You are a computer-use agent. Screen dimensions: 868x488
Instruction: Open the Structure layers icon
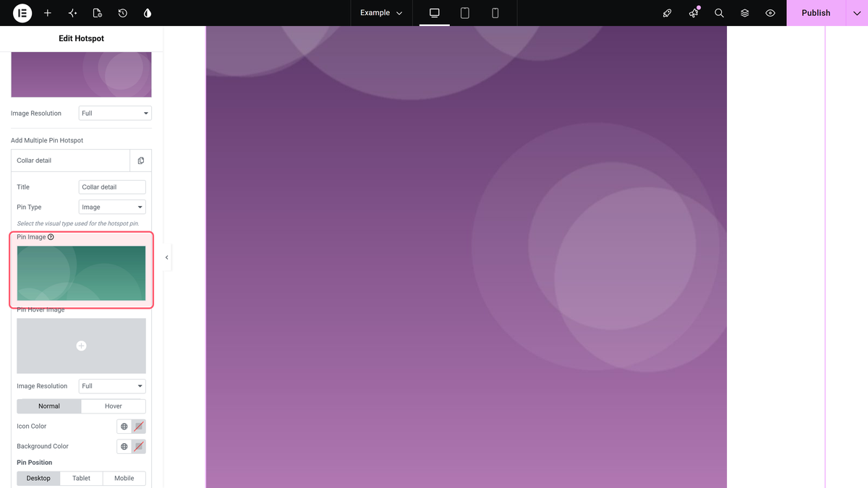pyautogui.click(x=745, y=13)
